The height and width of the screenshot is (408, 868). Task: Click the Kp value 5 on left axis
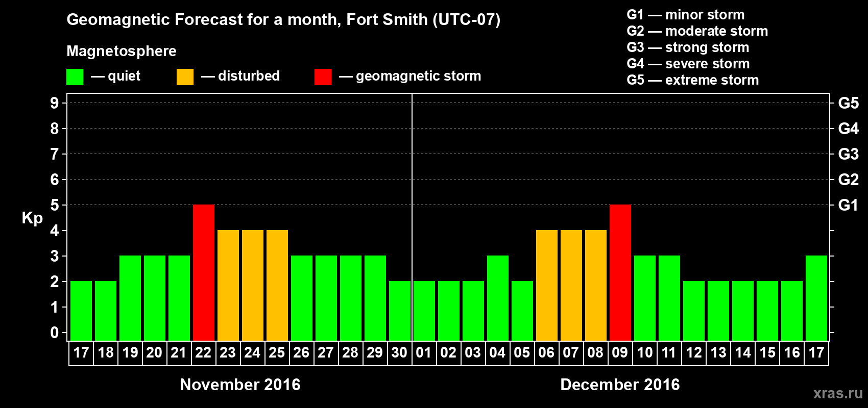tap(55, 205)
